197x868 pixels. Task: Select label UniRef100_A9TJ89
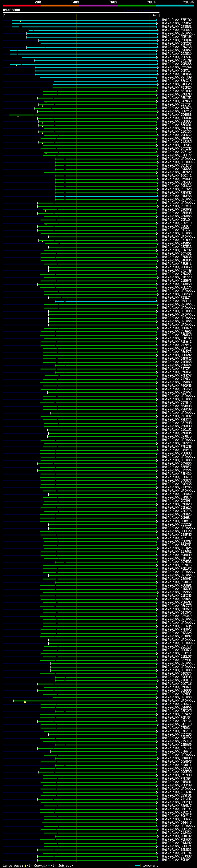tap(177, 77)
